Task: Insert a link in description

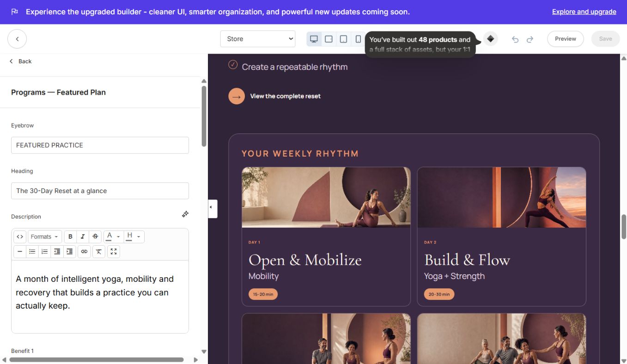Action: click(84, 252)
